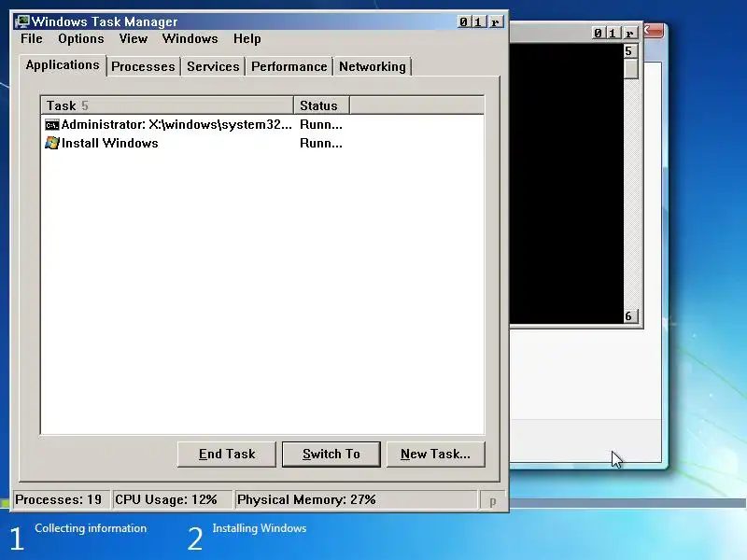This screenshot has height=560, width=747.
Task: Maximize the Task Manager window
Action: point(479,21)
